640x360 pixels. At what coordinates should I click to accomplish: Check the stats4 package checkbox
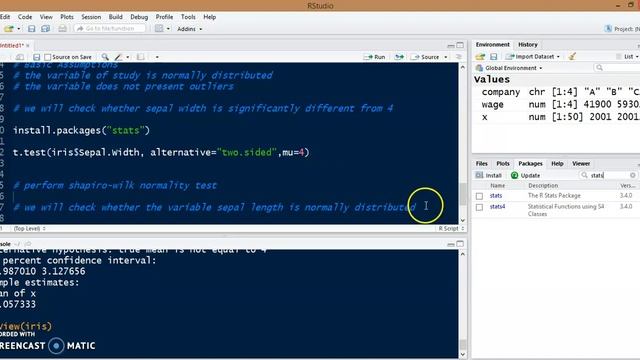point(480,207)
